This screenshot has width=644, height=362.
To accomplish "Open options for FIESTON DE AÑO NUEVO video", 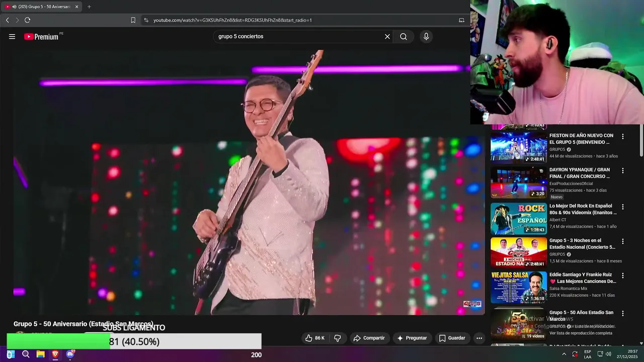I will coord(623,136).
